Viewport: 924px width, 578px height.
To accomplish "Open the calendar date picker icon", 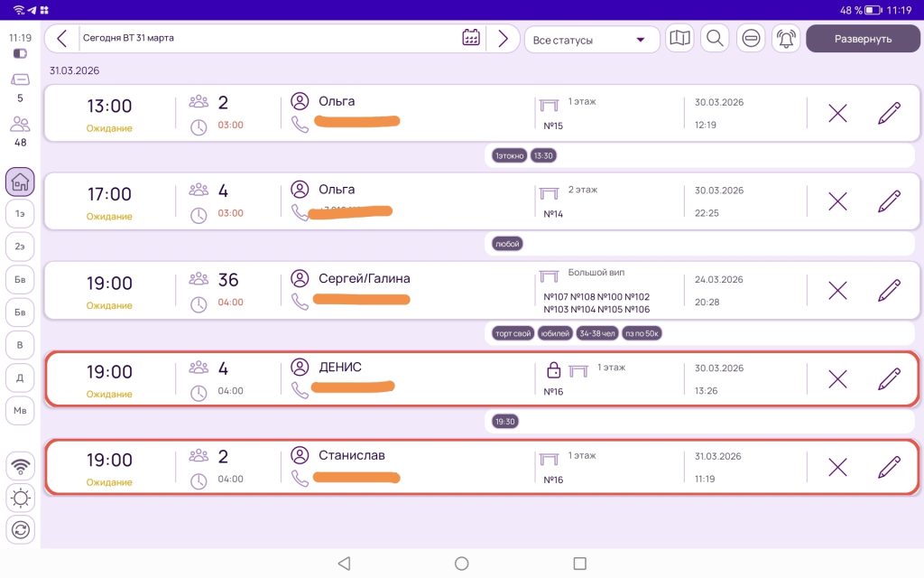I will tap(470, 38).
